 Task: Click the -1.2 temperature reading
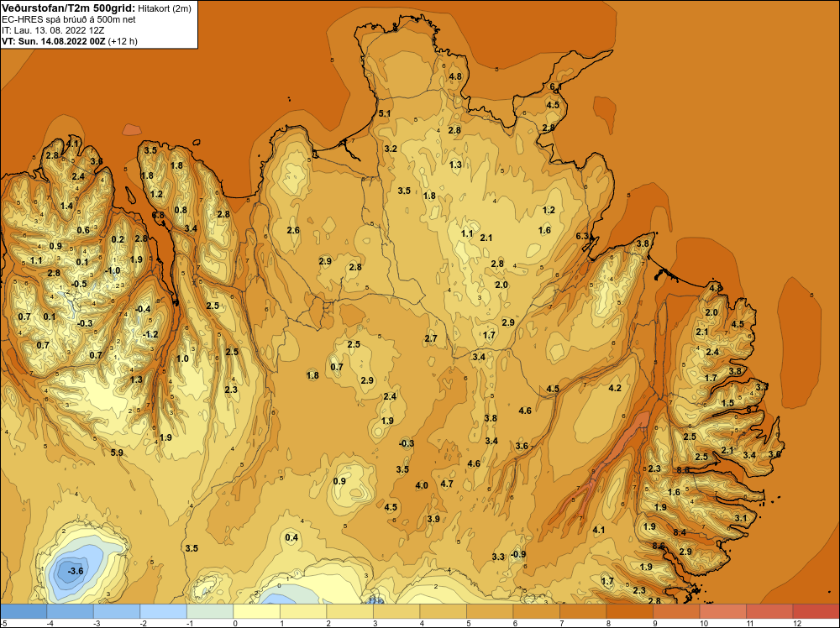point(150,334)
